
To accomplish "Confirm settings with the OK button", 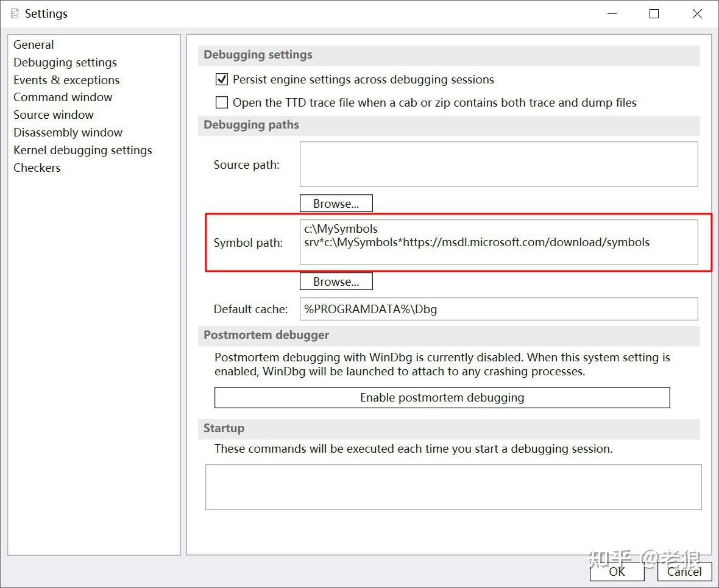I will [x=617, y=572].
